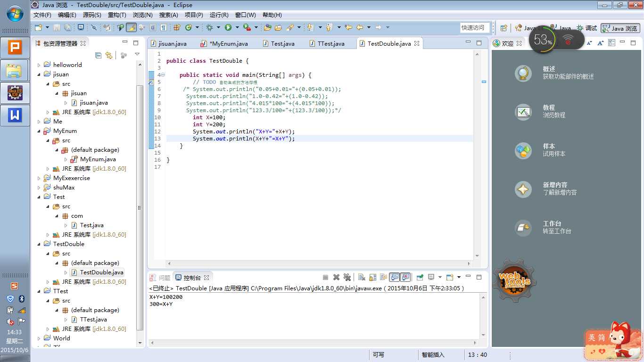Collapse the TestDouble project node
The width and height of the screenshot is (644, 362).
coord(39,244)
